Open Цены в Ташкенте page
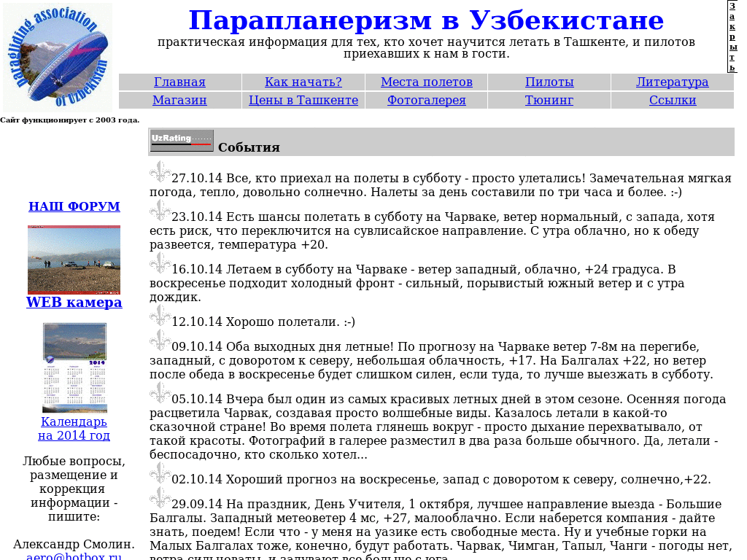 pos(303,100)
